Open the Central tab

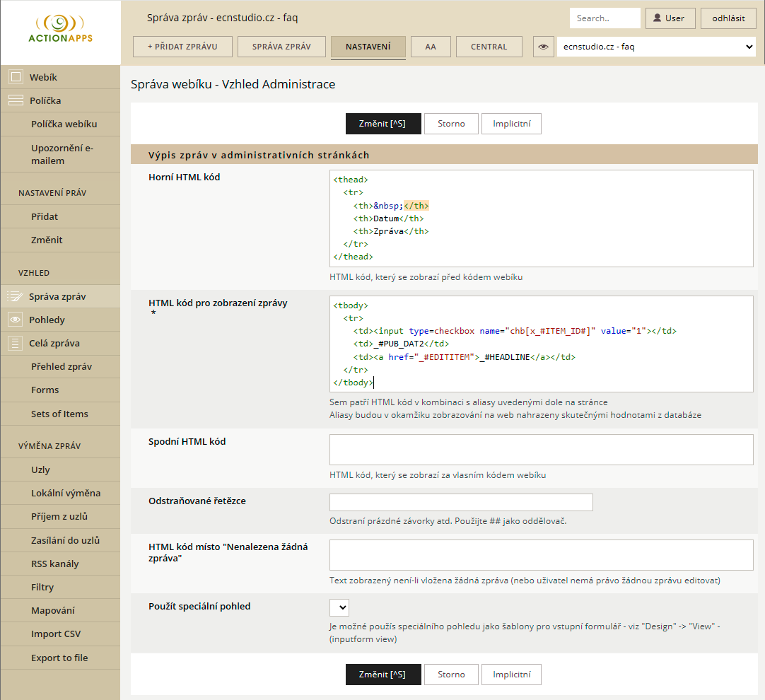489,47
